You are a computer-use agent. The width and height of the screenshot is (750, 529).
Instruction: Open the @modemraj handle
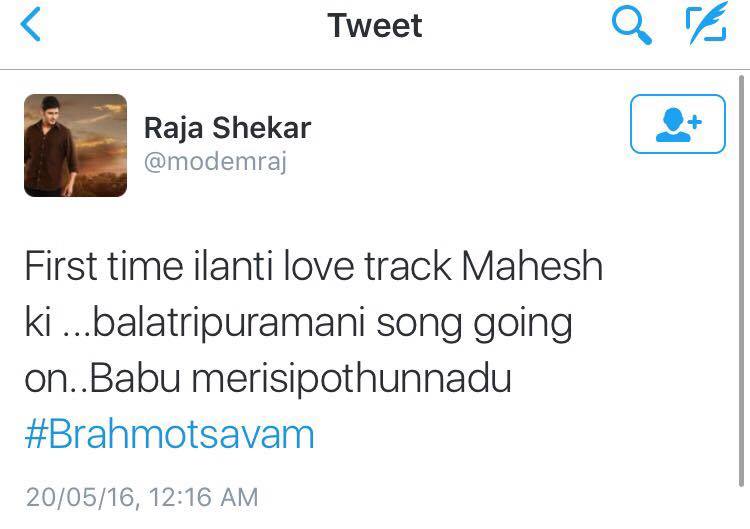[x=215, y=162]
